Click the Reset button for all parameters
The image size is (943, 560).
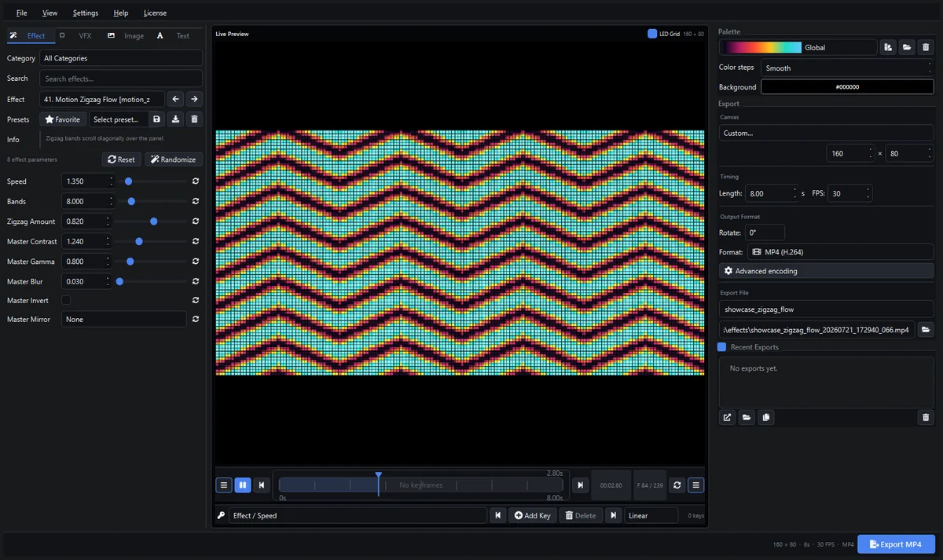(x=122, y=159)
